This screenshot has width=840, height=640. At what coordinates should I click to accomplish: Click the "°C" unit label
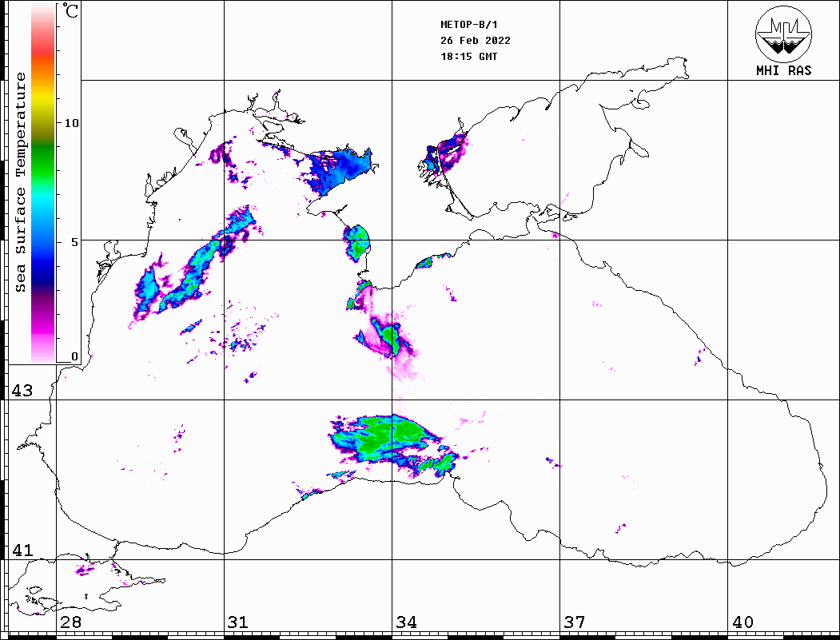tap(70, 10)
